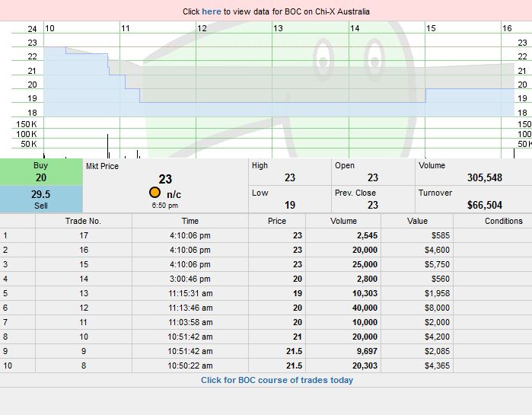
Task: Click the blue Sell 29.5 box
Action: 41,200
